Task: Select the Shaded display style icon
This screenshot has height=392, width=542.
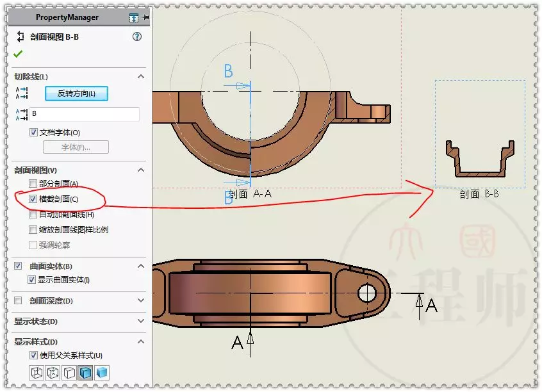Action: point(102,373)
